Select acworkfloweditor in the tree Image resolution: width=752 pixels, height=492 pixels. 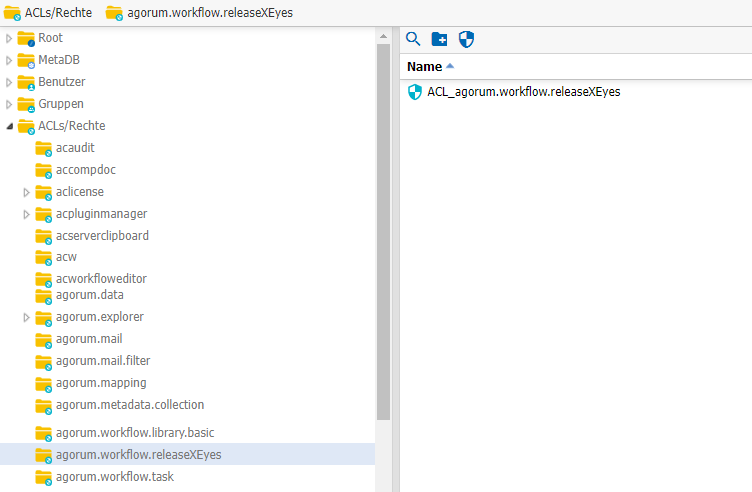tap(102, 279)
